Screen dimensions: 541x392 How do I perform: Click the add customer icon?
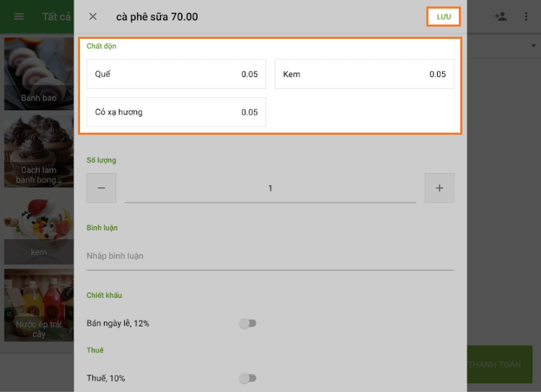(x=501, y=17)
